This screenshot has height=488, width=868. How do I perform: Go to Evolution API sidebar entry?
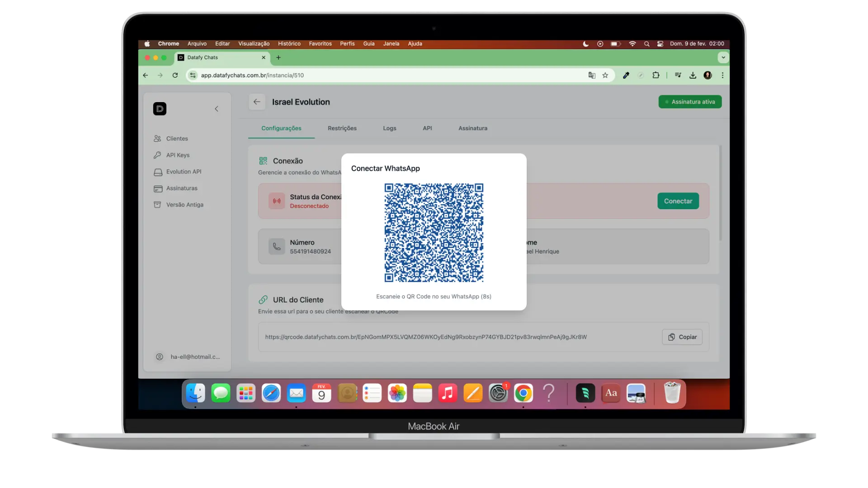point(184,172)
